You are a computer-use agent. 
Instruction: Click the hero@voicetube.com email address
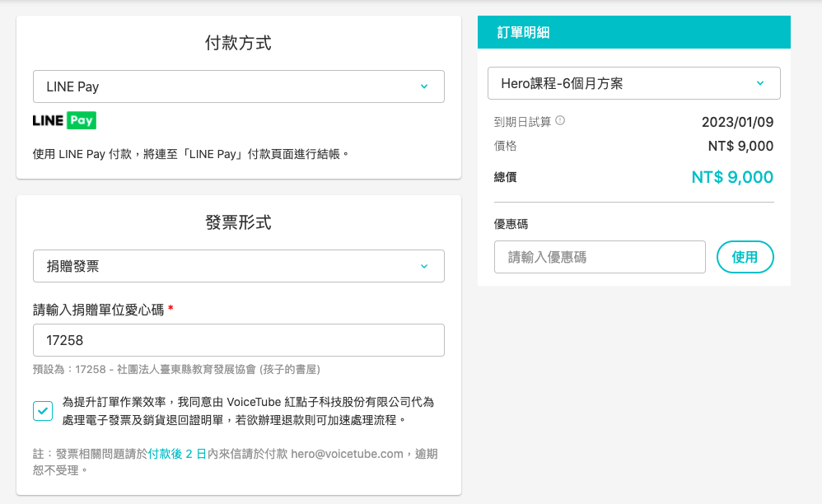click(347, 454)
